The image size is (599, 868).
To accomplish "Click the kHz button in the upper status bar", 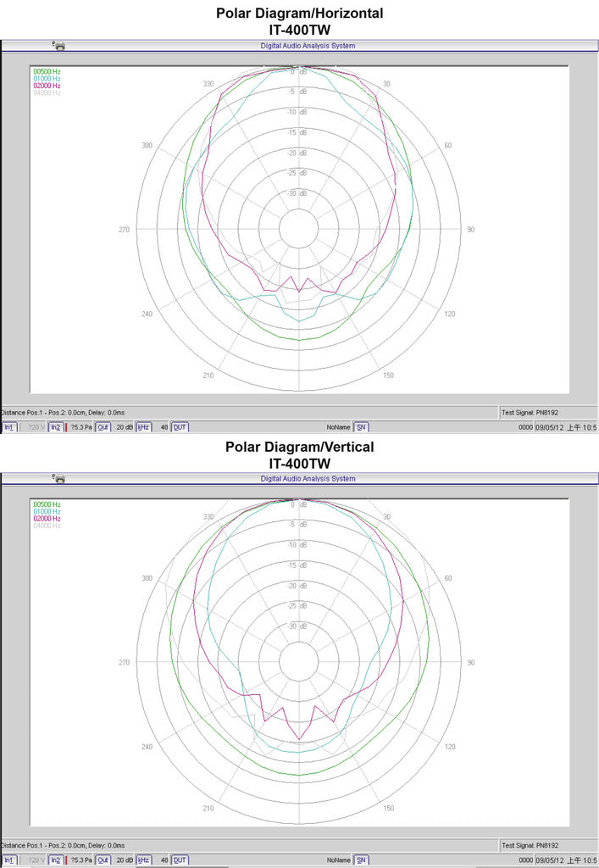I will [x=143, y=427].
